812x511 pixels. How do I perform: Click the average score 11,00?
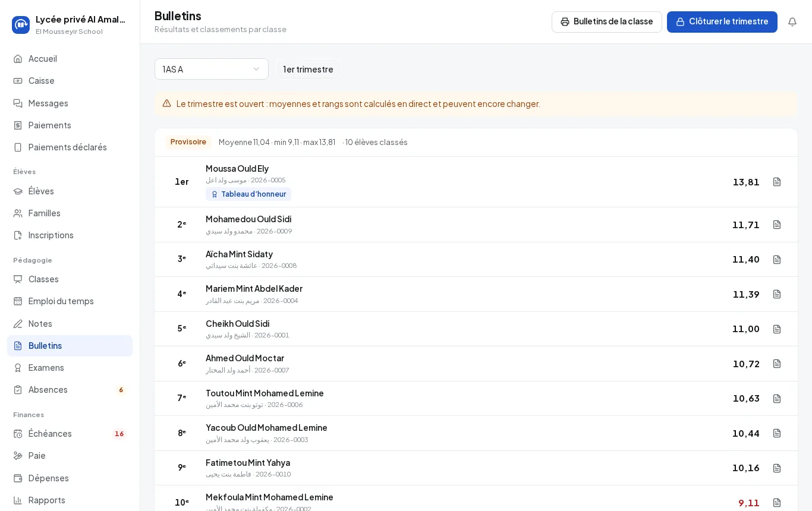(746, 329)
